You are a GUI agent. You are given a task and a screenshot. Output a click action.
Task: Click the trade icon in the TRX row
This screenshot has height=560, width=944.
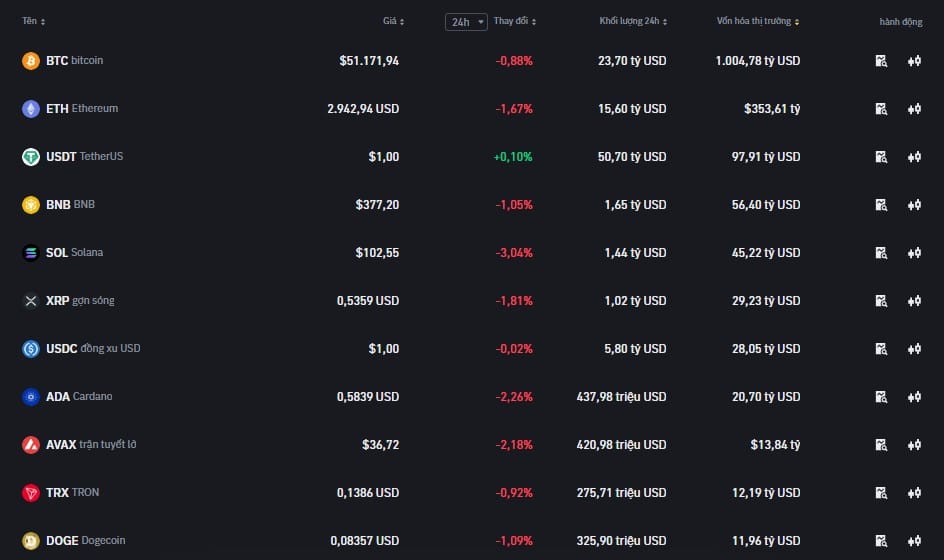pyautogui.click(x=914, y=493)
